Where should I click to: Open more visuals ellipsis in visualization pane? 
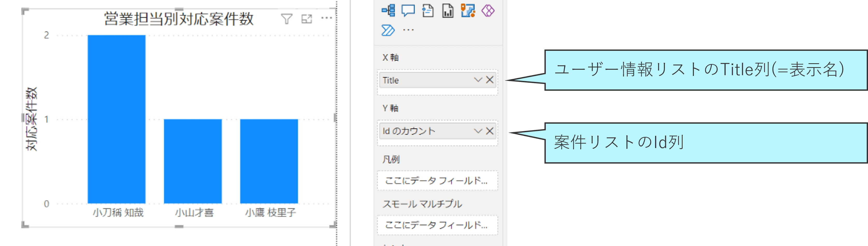408,30
